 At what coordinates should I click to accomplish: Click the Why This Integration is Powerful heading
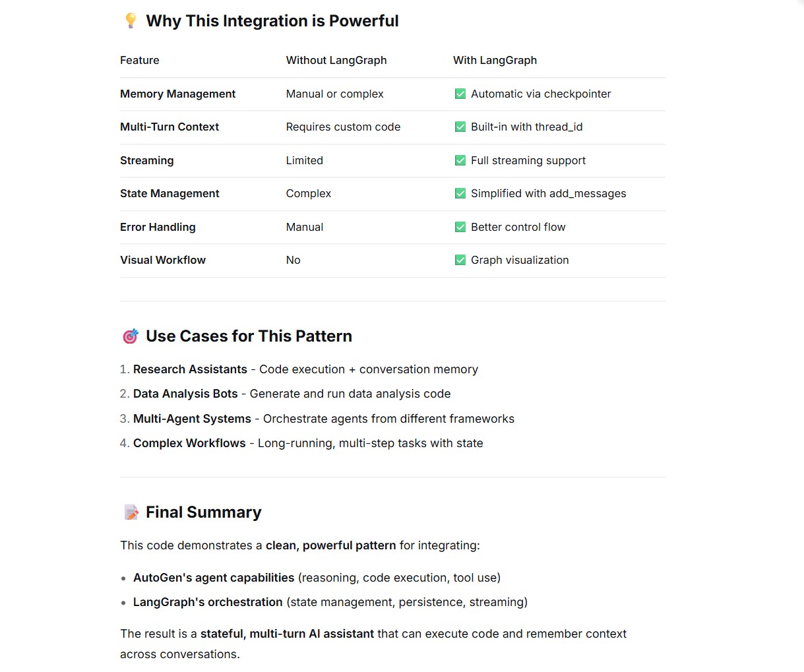coord(272,21)
